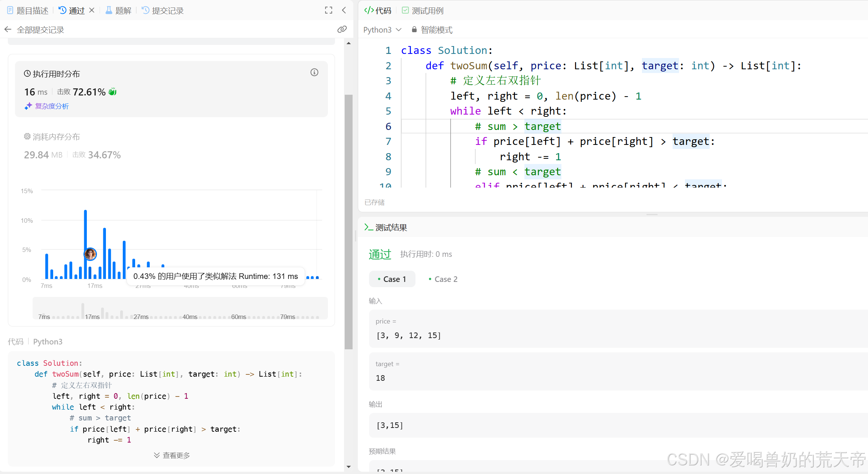Click the fullscreen expand icon
Viewport: 868px width, 474px height.
coord(329,10)
